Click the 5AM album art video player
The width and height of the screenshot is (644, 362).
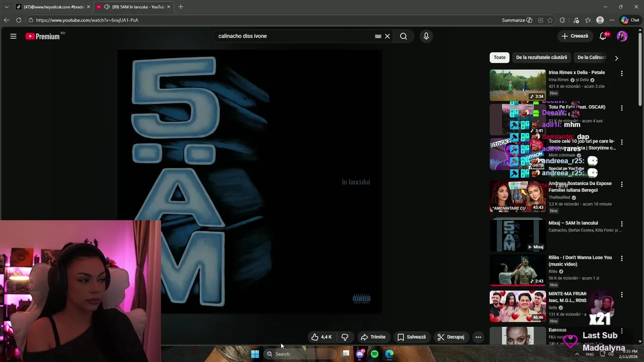(x=250, y=182)
